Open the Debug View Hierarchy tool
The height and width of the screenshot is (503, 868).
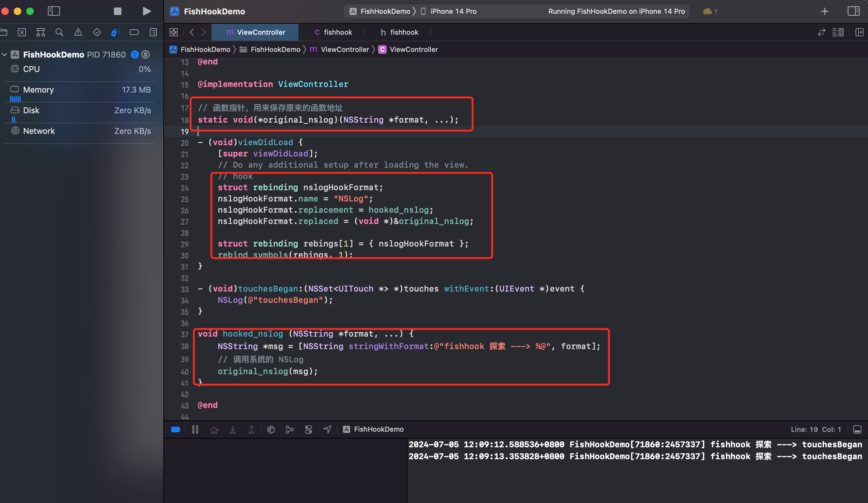coord(271,429)
